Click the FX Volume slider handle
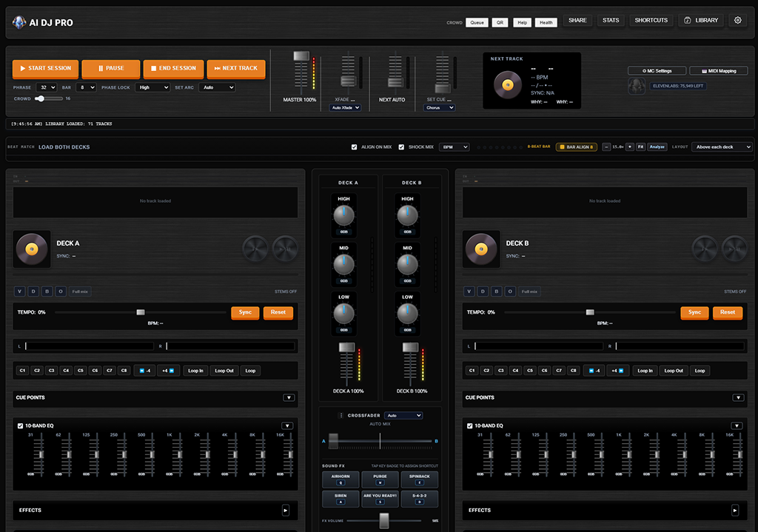This screenshot has height=532, width=758. [384, 520]
